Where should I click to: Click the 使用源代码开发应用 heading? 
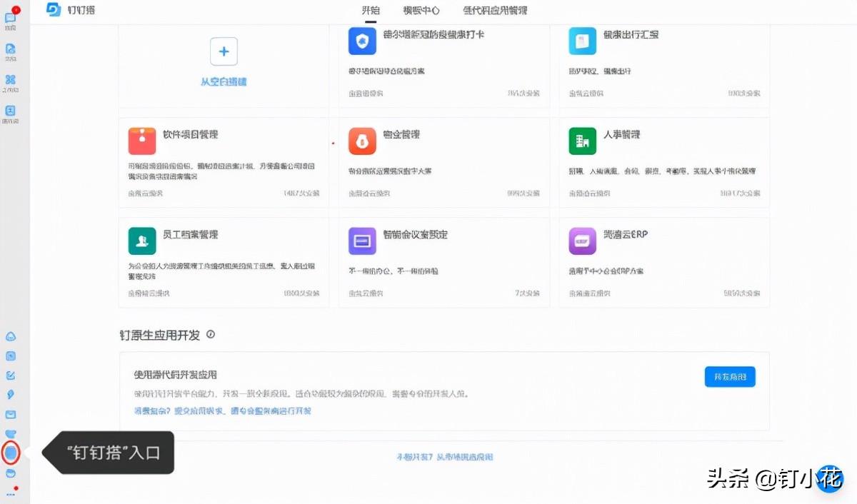(176, 375)
